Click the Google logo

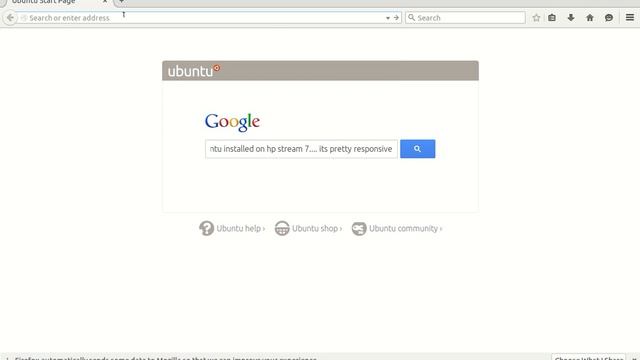point(232,122)
